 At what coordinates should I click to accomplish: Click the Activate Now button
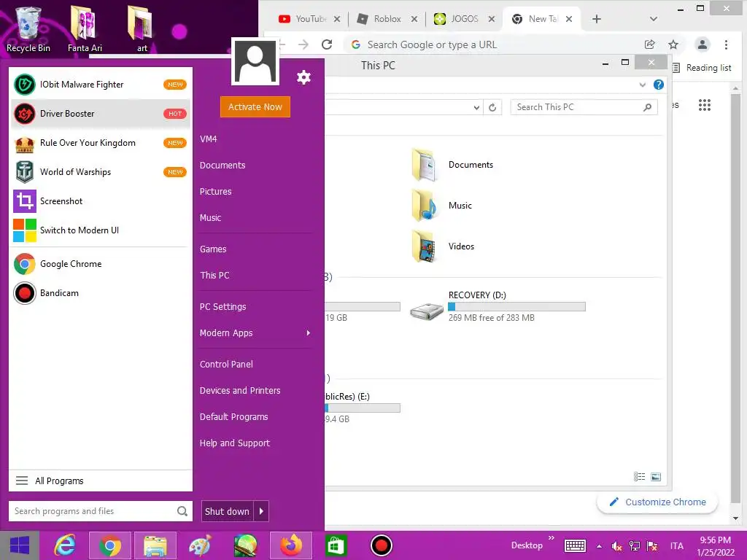tap(255, 107)
